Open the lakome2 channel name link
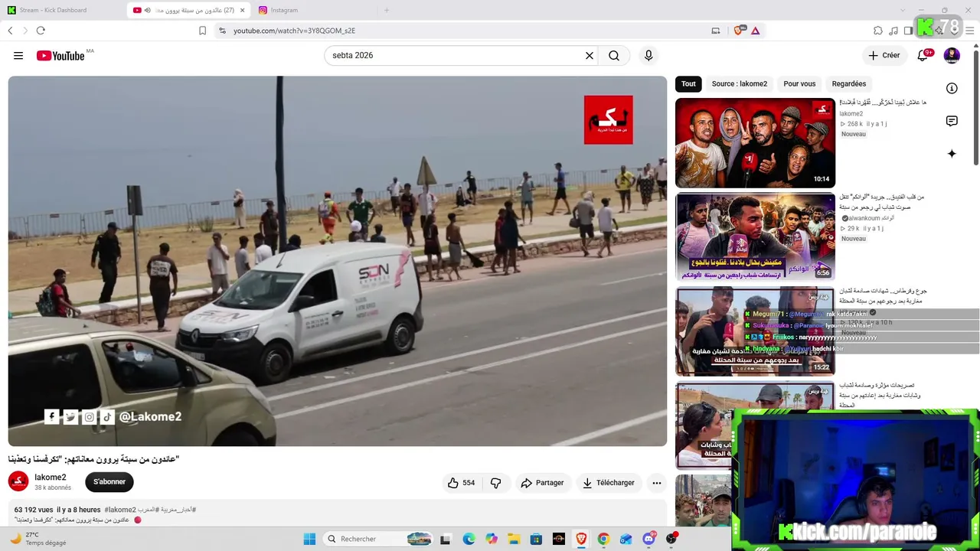980x551 pixels. [51, 478]
